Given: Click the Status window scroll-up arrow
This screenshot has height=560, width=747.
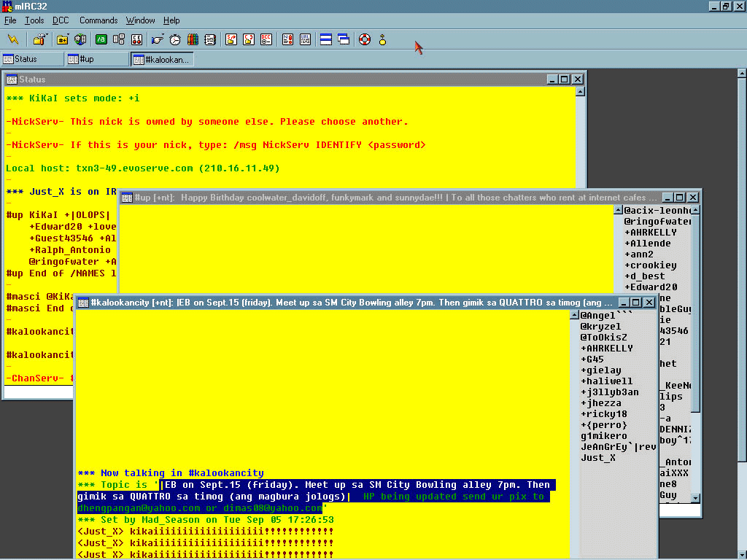Looking at the screenshot, I should 580,92.
